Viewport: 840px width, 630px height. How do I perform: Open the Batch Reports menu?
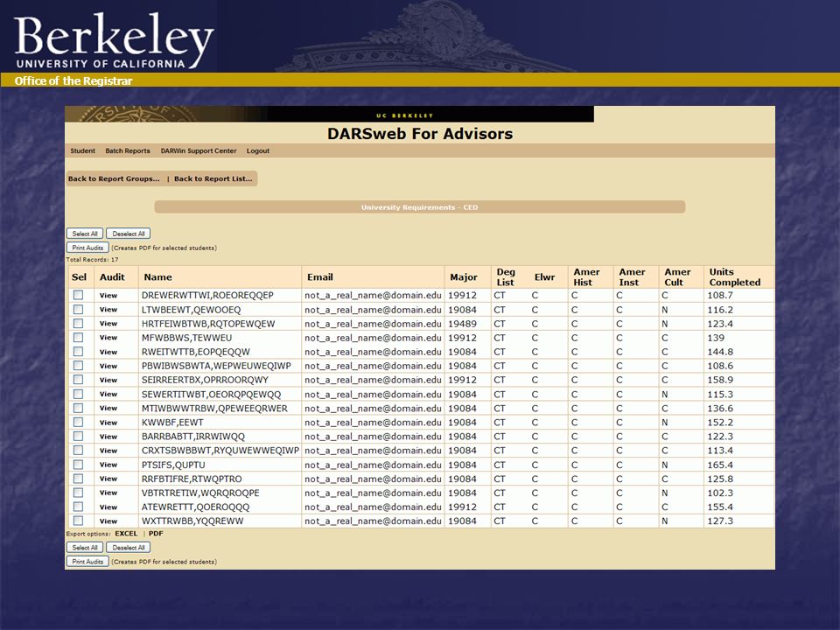pos(128,151)
